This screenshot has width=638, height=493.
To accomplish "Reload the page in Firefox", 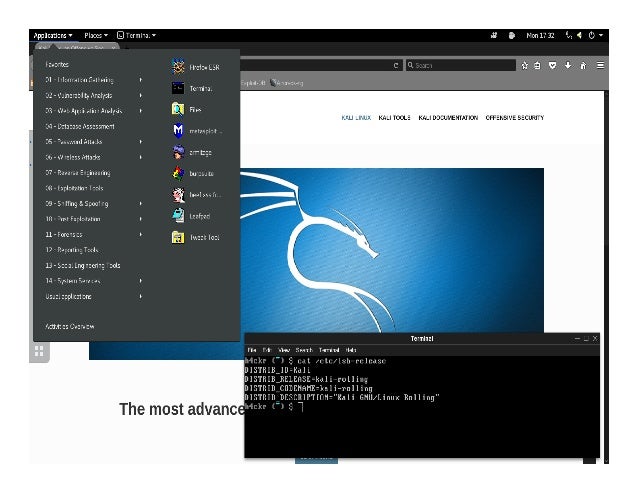I will coord(396,65).
